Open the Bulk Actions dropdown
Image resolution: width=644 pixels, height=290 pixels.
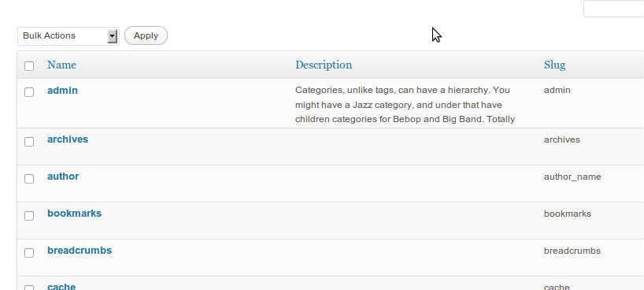click(x=68, y=35)
